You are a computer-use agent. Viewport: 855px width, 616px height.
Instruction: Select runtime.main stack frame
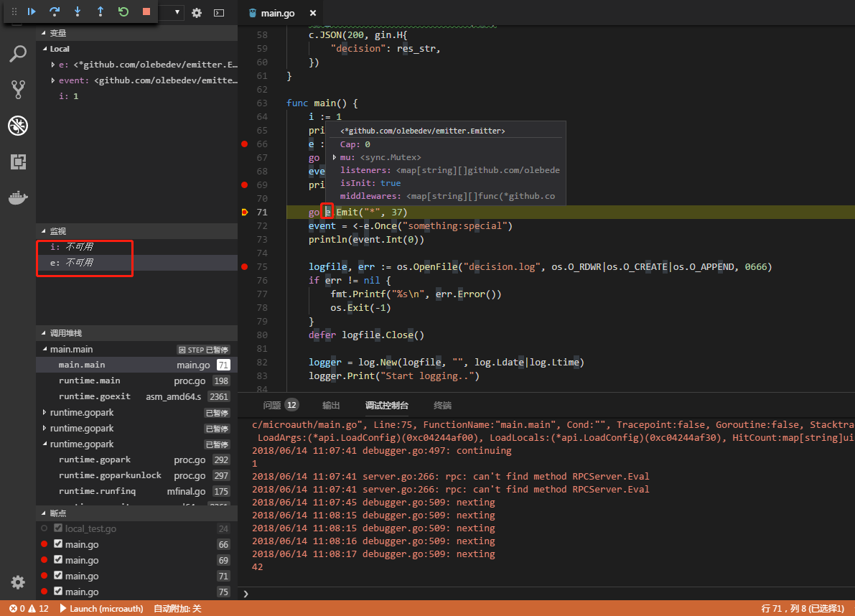pos(137,381)
